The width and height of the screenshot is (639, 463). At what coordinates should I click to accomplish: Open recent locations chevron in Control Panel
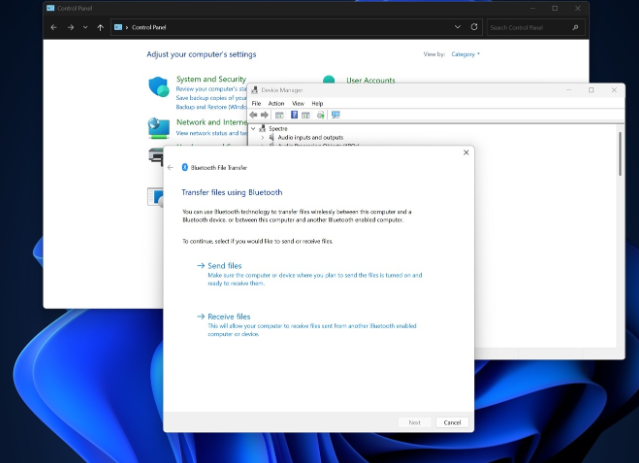coord(85,27)
